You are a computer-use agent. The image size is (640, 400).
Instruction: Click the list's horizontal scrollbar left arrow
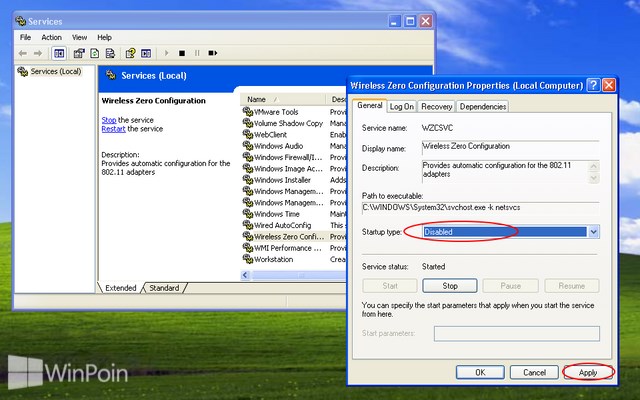coord(245,275)
